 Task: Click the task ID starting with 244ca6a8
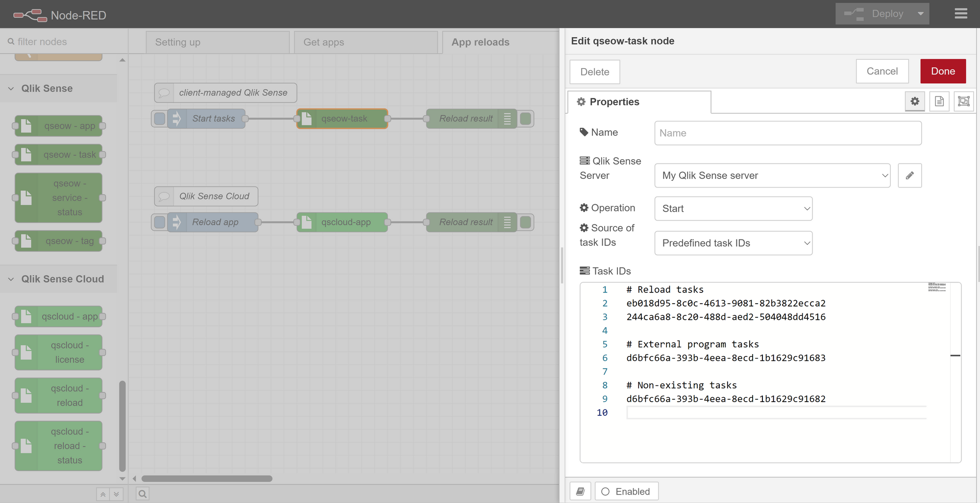(726, 317)
